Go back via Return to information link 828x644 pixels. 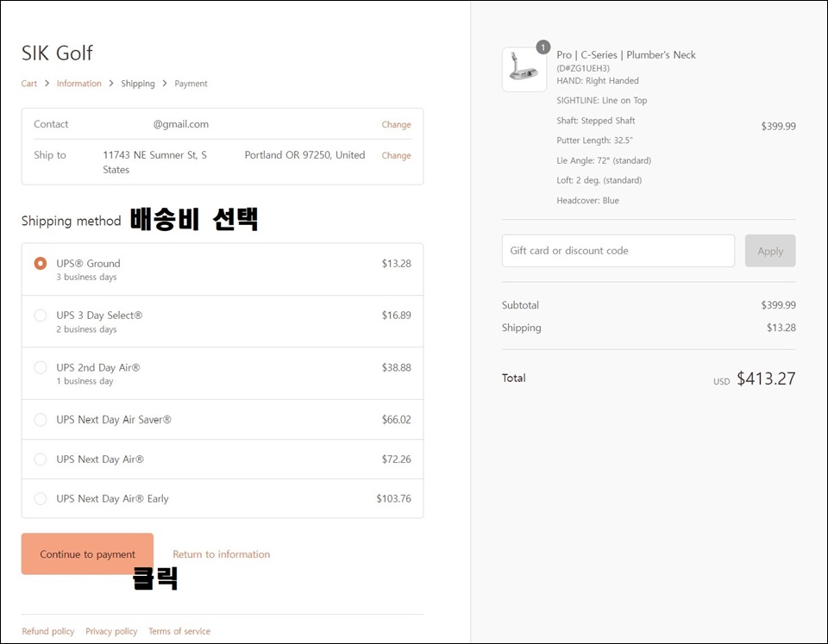pyautogui.click(x=222, y=554)
